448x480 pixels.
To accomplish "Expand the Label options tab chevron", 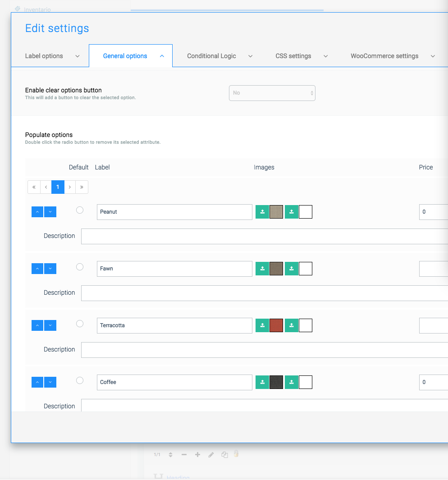I will click(x=78, y=56).
